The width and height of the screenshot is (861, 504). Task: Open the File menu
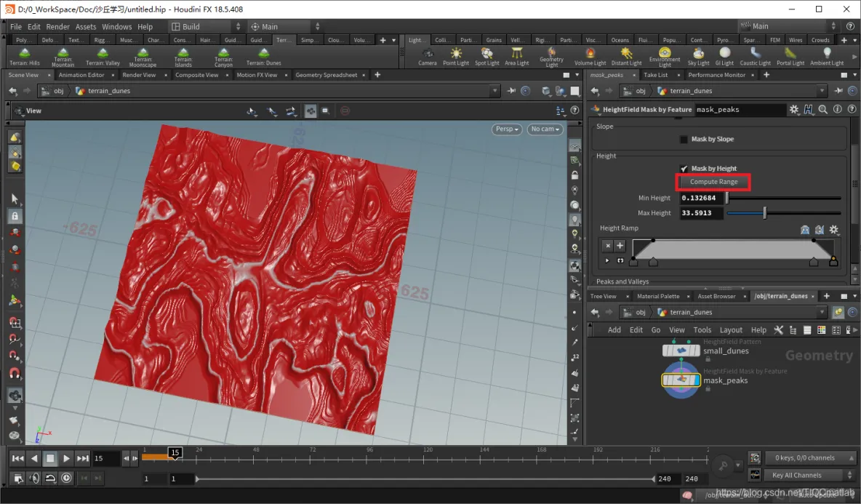(x=16, y=26)
